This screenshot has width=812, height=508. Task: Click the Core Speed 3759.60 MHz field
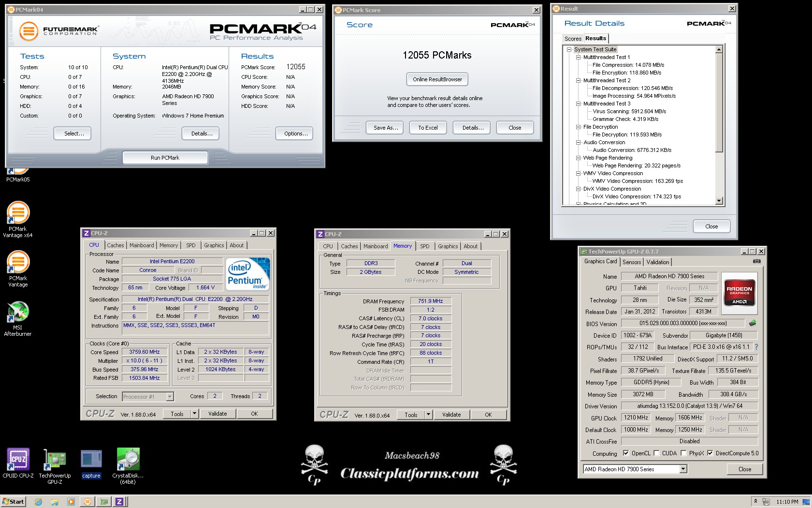[x=145, y=352]
